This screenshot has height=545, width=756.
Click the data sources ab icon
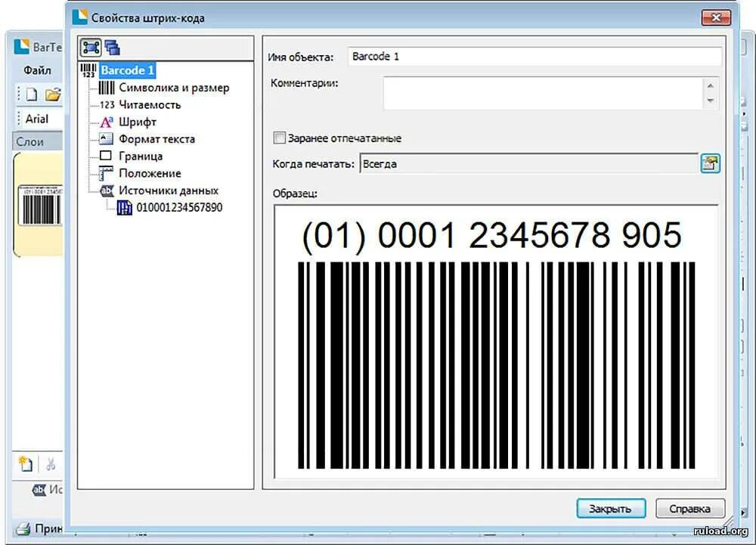point(107,190)
